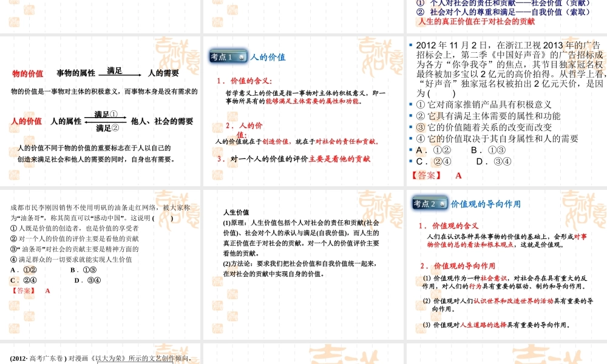Image resolution: width=607 pixels, height=364 pixels.
Task: Click statement ① 人既是价值的创造者，也是价值的享受者
Action: tap(74, 228)
